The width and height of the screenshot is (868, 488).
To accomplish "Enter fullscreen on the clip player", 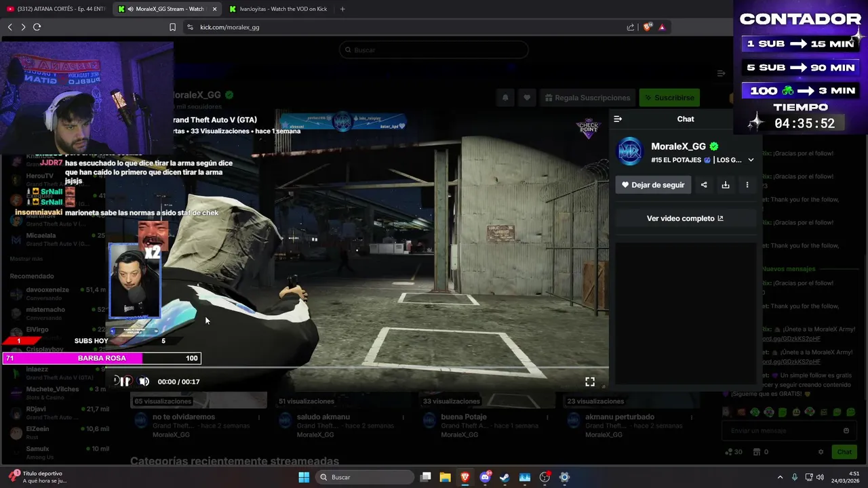I will (590, 382).
